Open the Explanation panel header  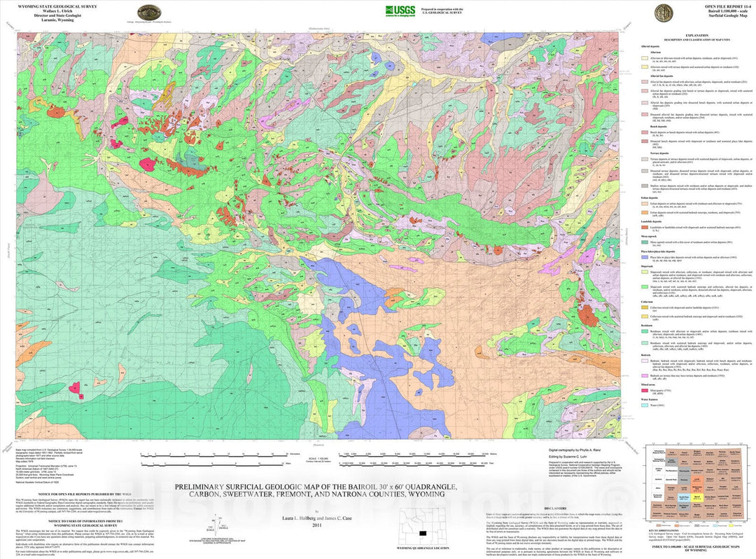pyautogui.click(x=697, y=36)
